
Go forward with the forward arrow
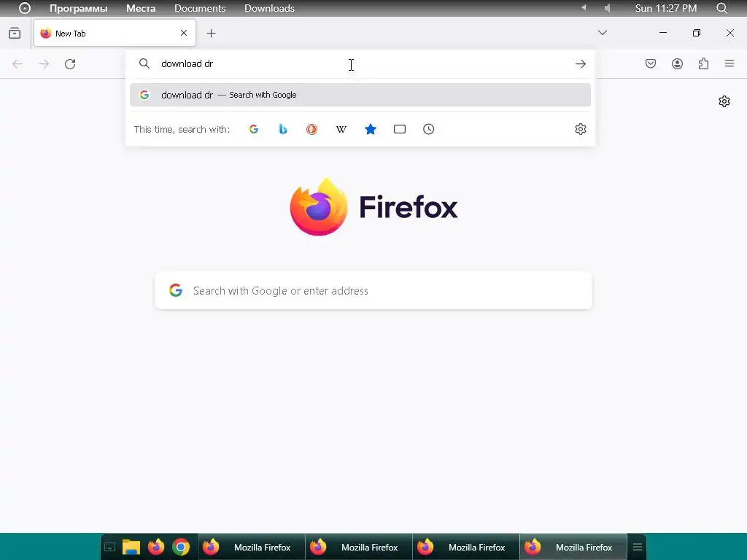pos(44,64)
